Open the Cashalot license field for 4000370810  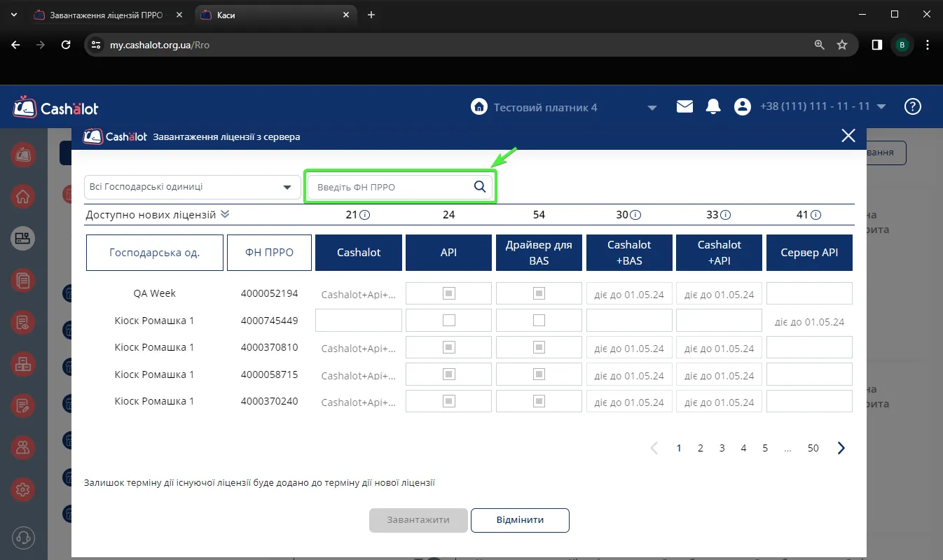[x=359, y=348]
